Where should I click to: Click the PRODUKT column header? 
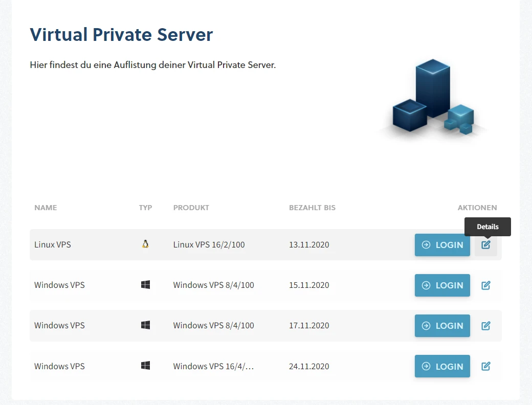coord(191,208)
